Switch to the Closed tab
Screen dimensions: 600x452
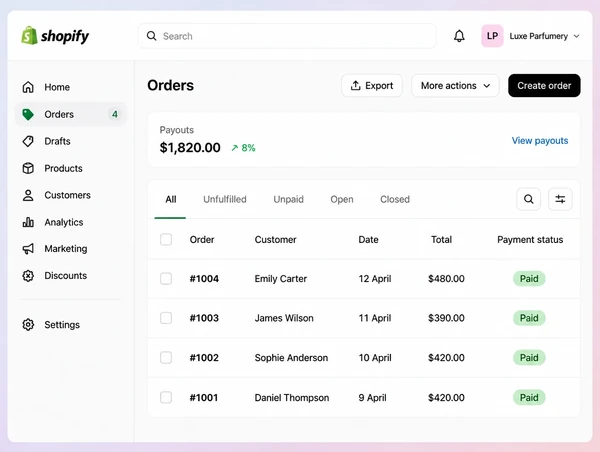point(395,199)
